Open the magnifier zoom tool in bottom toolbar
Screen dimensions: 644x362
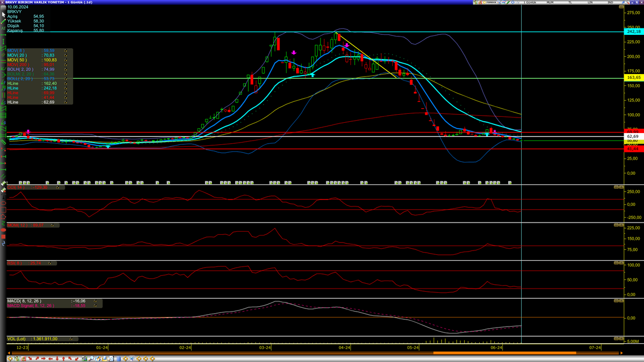91,359
